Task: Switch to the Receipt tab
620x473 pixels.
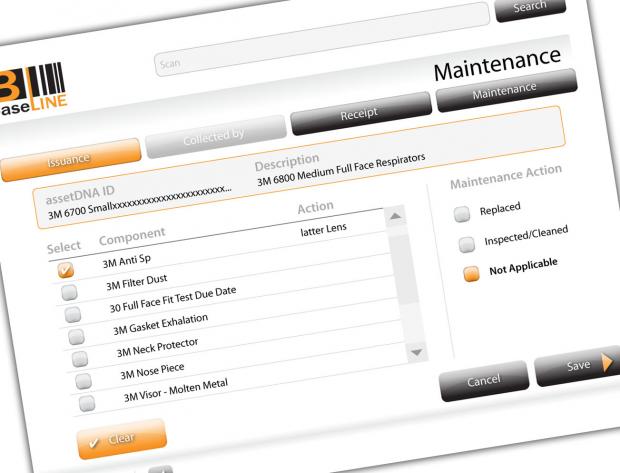Action: pyautogui.click(x=360, y=114)
